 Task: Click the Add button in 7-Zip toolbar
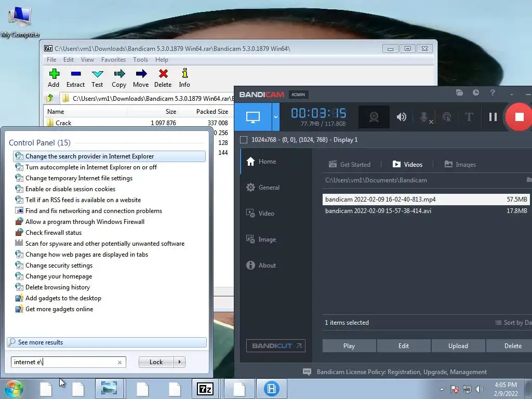pos(54,78)
